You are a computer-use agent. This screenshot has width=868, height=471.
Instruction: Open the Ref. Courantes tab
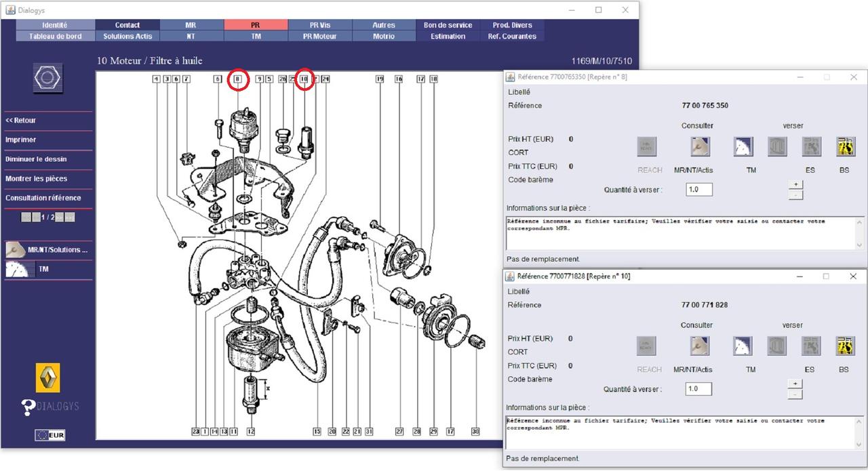click(512, 36)
